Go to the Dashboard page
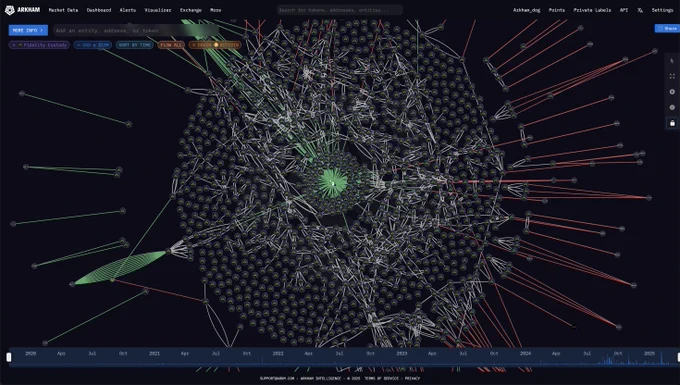680x385 pixels. (99, 10)
